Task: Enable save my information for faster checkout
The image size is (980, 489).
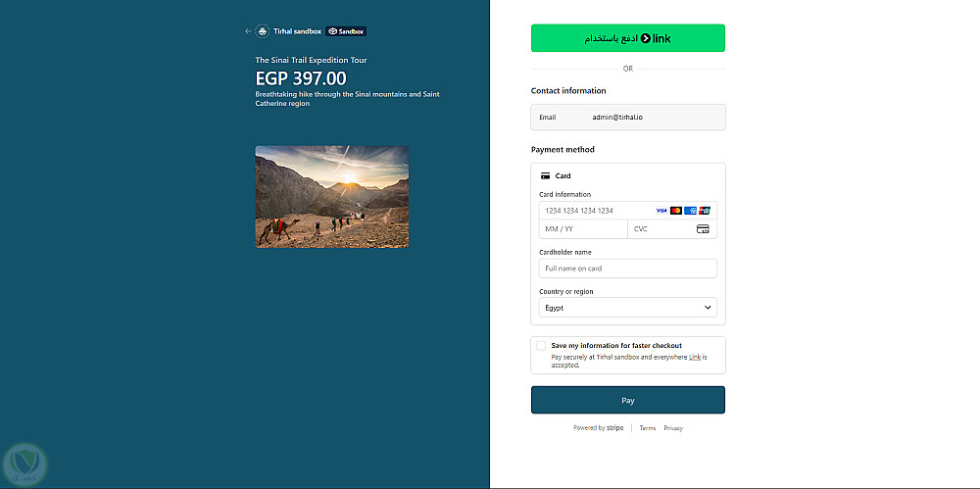Action: 541,346
